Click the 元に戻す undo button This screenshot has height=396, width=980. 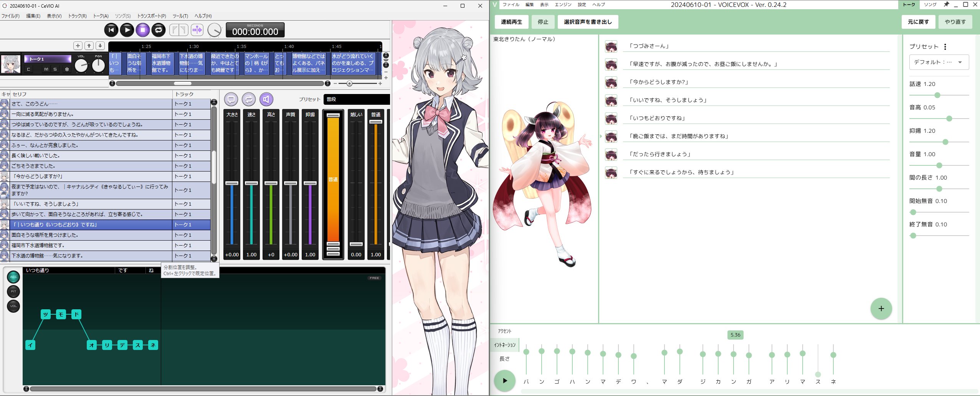[x=918, y=22]
